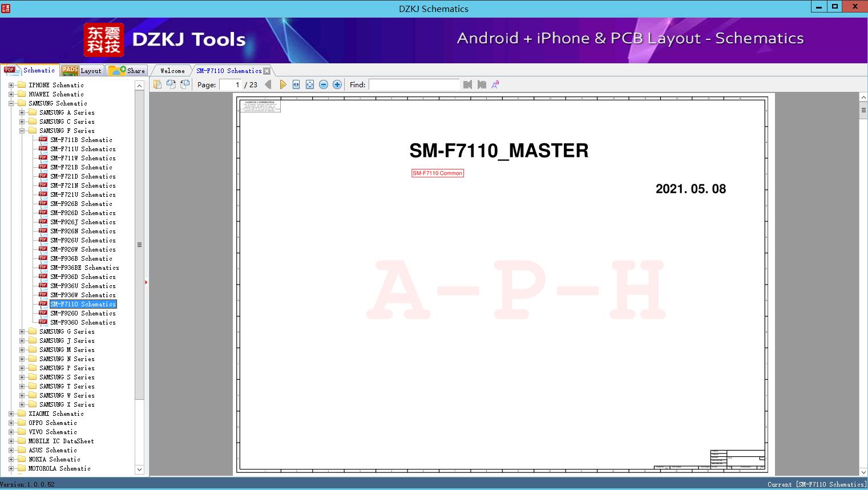Select the NOKIA Schematic folder
The image size is (868, 490).
point(54,459)
